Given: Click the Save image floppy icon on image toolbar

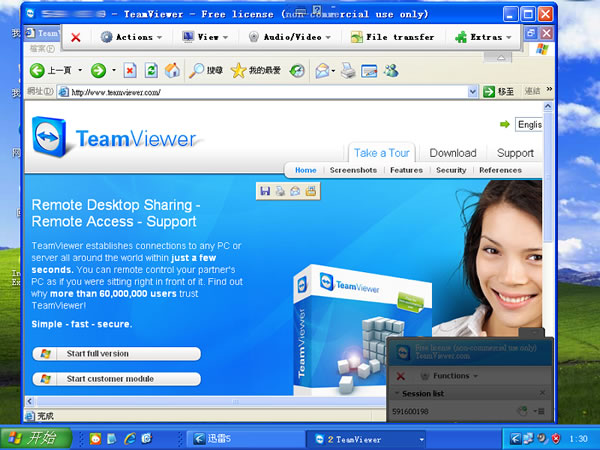Looking at the screenshot, I should click(265, 191).
